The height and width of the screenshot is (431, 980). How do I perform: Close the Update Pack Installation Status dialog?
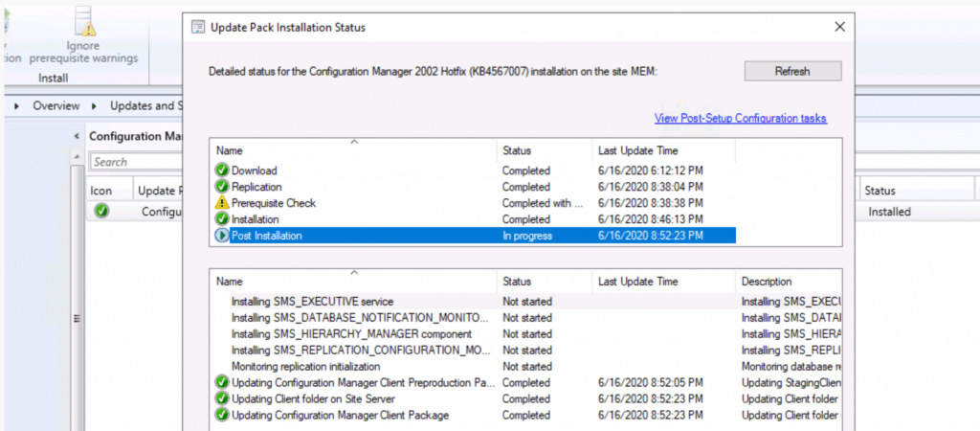point(839,27)
